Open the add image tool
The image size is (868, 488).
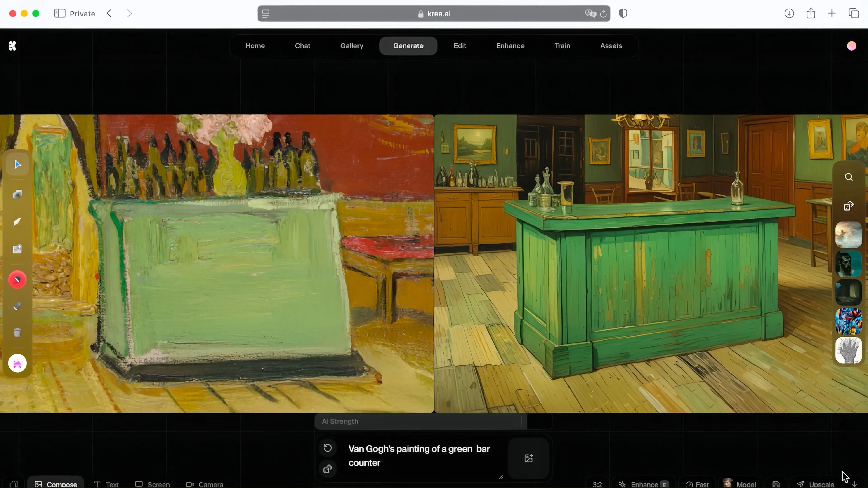pyautogui.click(x=17, y=249)
